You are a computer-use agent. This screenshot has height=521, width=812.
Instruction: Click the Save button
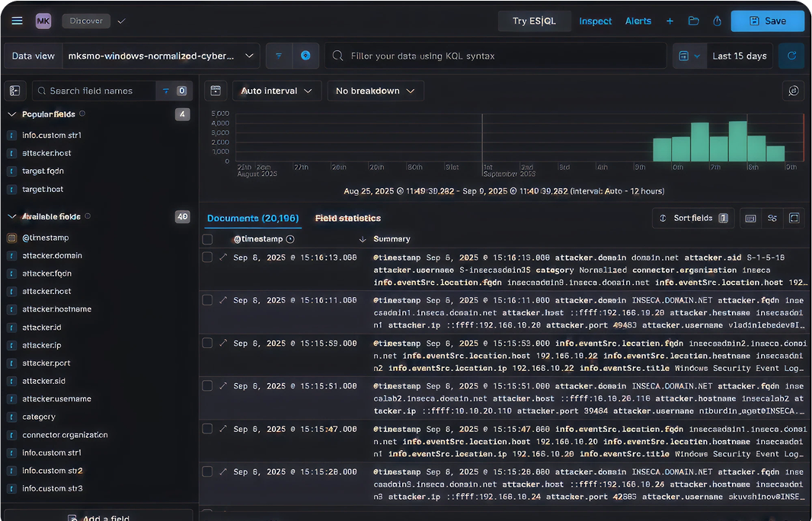(x=767, y=21)
